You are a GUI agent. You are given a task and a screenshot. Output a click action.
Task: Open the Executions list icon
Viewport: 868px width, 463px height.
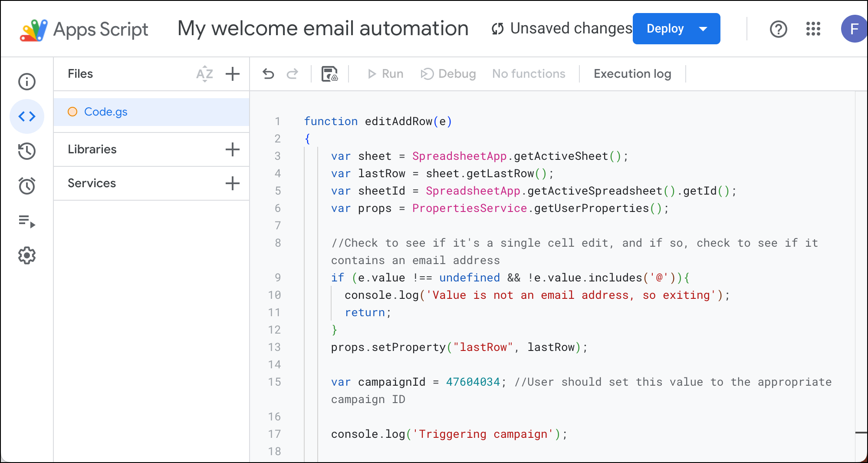pos(27,221)
